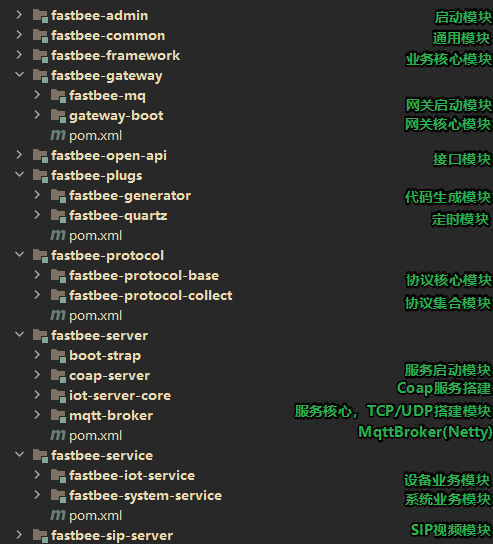Expand the fastbee-framework module
The width and height of the screenshot is (493, 544).
pyautogui.click(x=19, y=55)
